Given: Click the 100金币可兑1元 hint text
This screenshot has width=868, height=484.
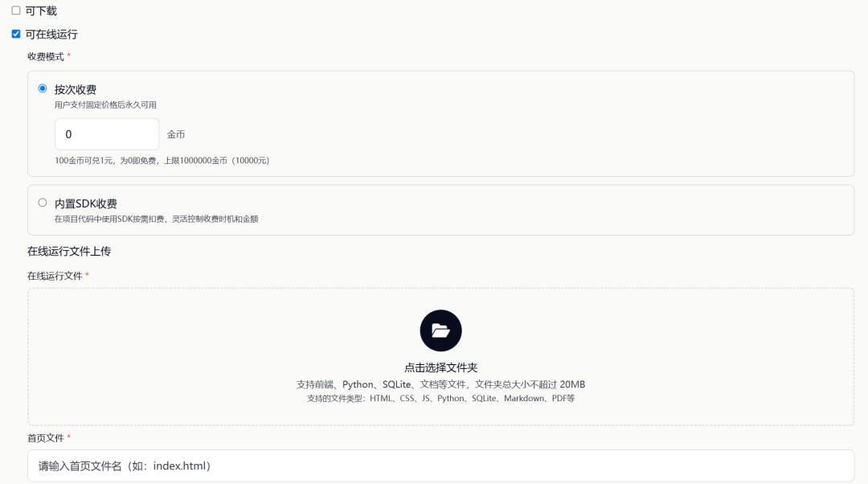Looking at the screenshot, I should 162,161.
